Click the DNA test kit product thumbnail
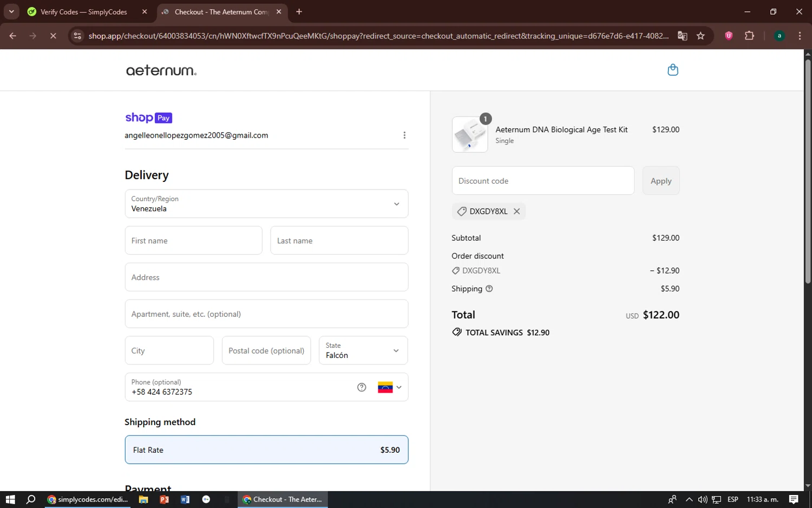 (x=470, y=134)
